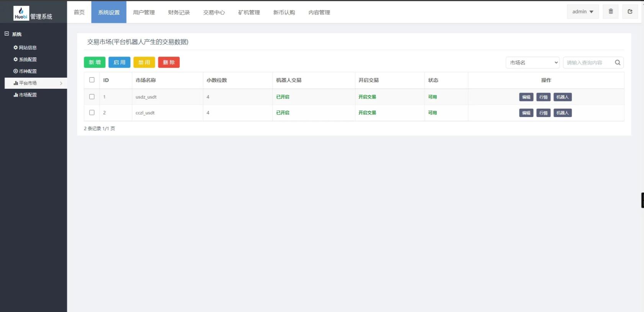Click 机器人 button for usdz_usdt row

click(x=562, y=97)
